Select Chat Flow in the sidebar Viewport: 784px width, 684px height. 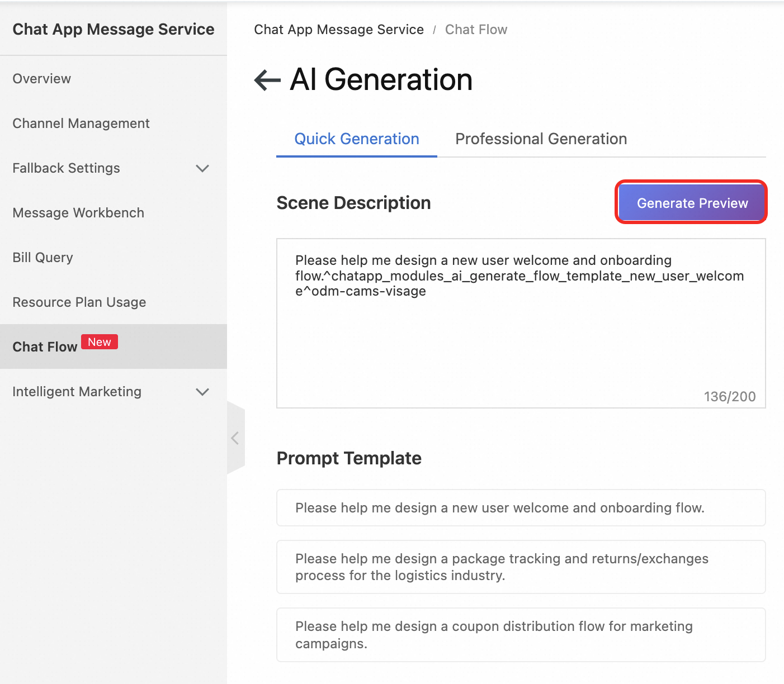click(45, 347)
